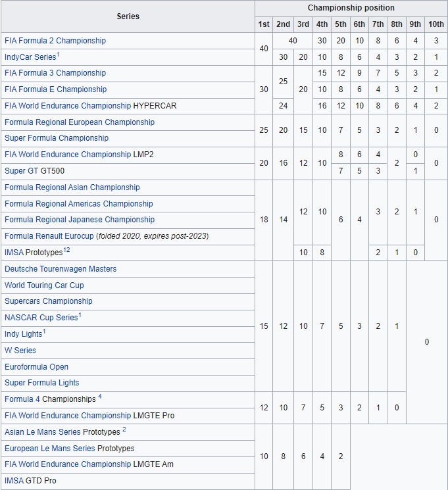Click the 4th column header
Screen dimensions: 448x490
coord(322,24)
